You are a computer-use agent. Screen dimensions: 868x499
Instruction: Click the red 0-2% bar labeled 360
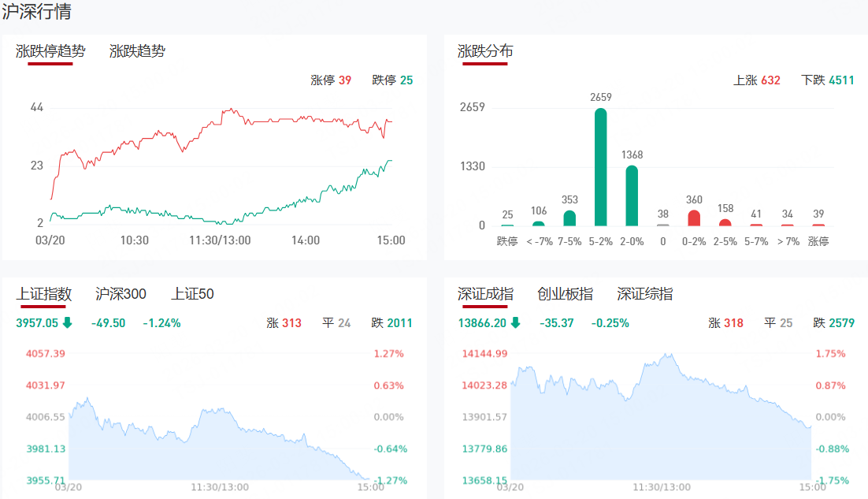tap(694, 218)
